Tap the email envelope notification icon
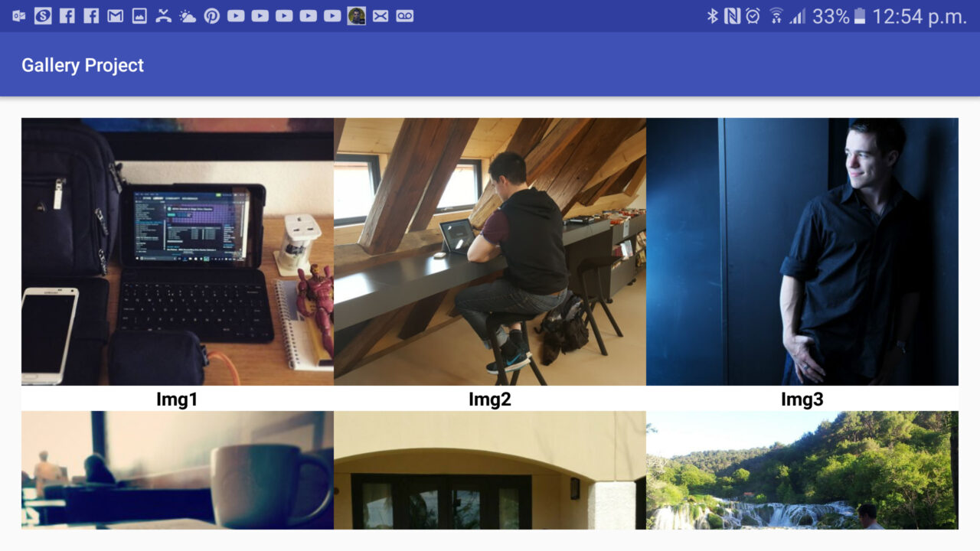 pos(381,16)
